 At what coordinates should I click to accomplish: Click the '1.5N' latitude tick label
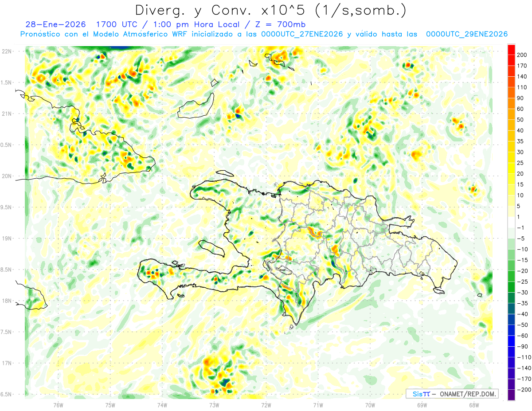6,82
